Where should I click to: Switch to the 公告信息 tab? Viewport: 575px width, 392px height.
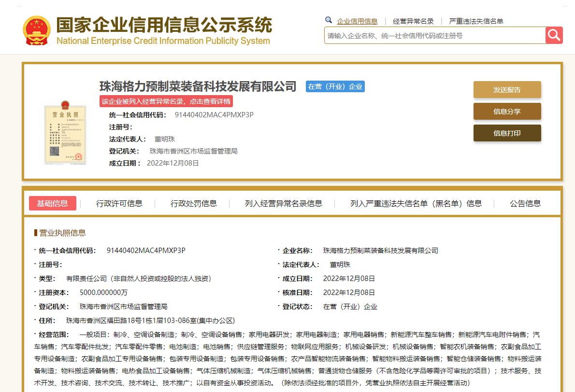(525, 203)
